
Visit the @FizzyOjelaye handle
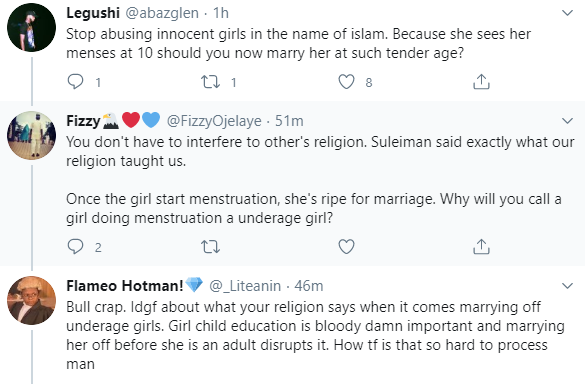pos(214,121)
